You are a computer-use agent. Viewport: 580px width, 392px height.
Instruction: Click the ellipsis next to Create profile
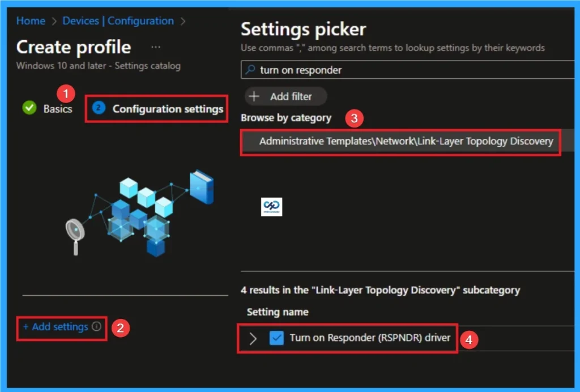click(156, 46)
